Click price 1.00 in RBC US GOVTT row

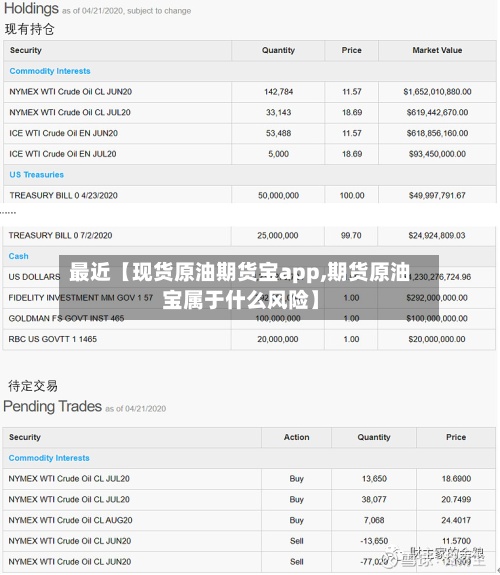tap(351, 339)
